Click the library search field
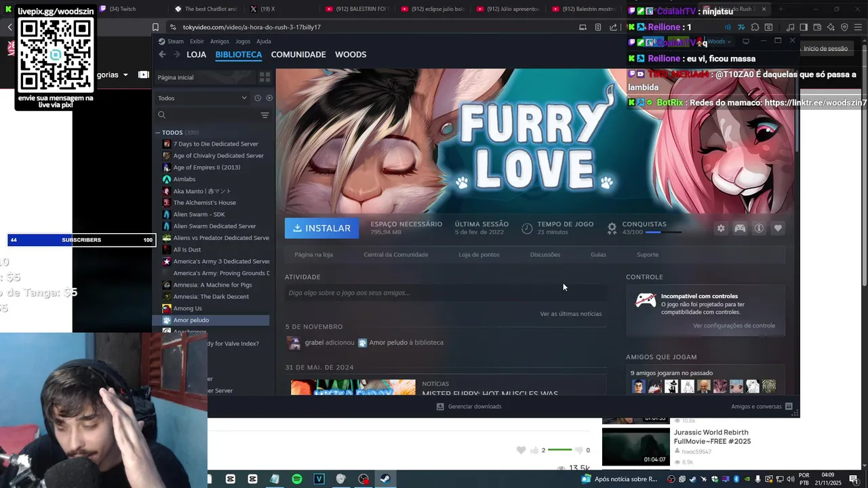The height and width of the screenshot is (488, 868). coord(206,115)
